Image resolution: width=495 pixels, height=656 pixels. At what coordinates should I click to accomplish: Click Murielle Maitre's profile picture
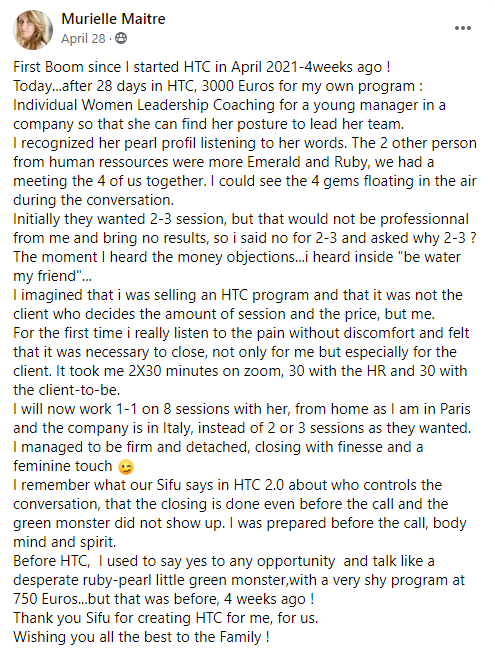[x=33, y=29]
